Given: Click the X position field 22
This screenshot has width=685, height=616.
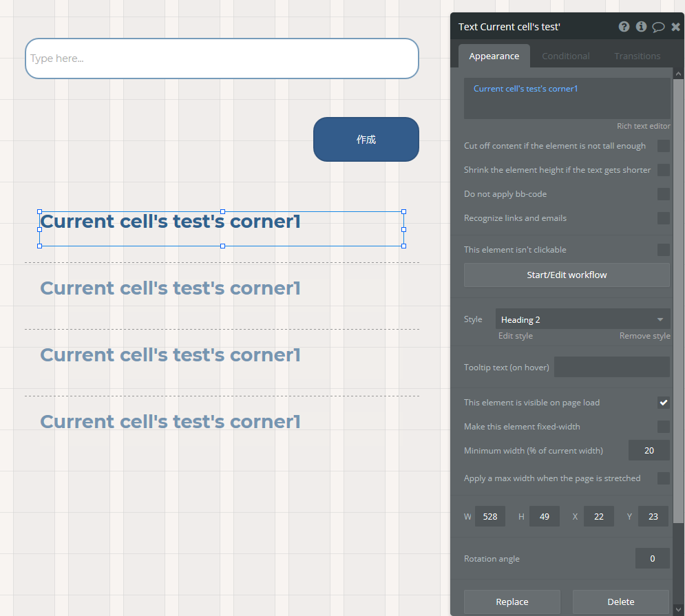Looking at the screenshot, I should [x=598, y=516].
